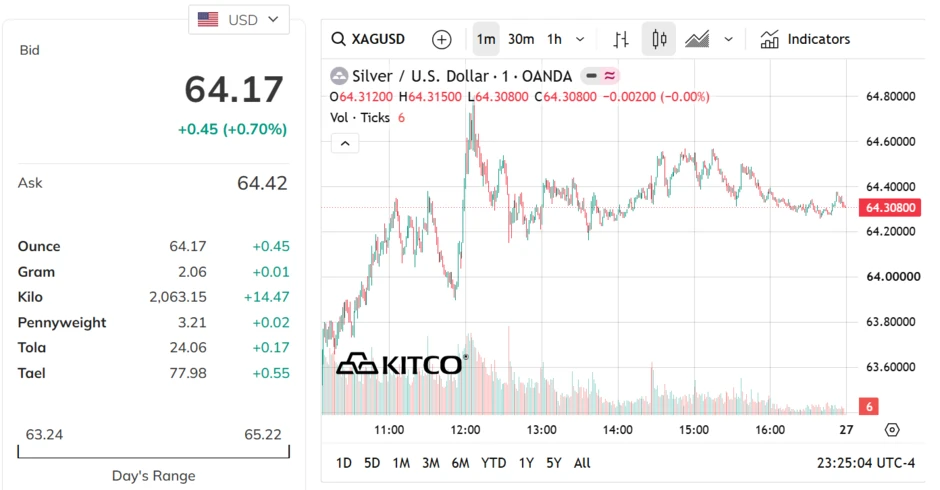Screen dimensions: 940x490
Task: Toggle the 30m timeframe
Action: [x=521, y=39]
